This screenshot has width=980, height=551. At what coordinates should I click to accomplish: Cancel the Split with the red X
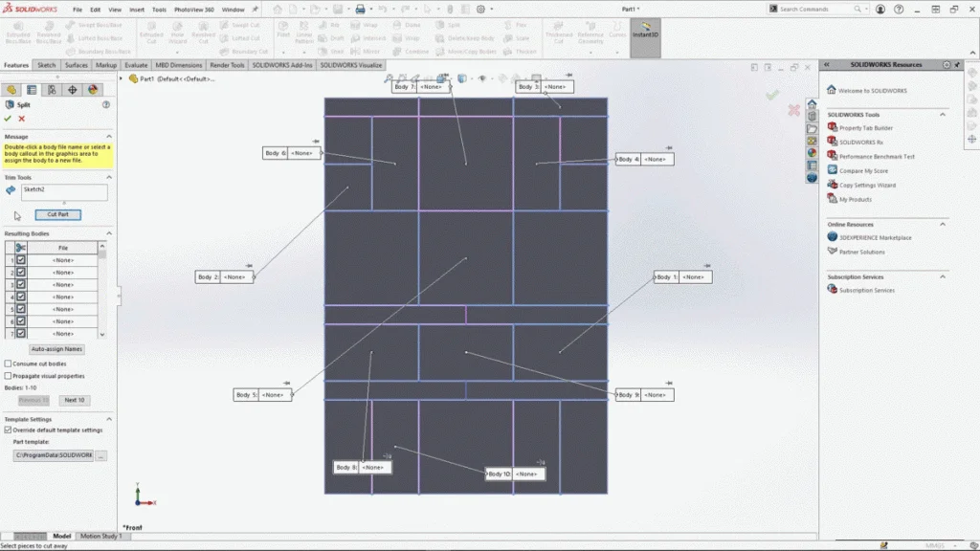point(22,119)
